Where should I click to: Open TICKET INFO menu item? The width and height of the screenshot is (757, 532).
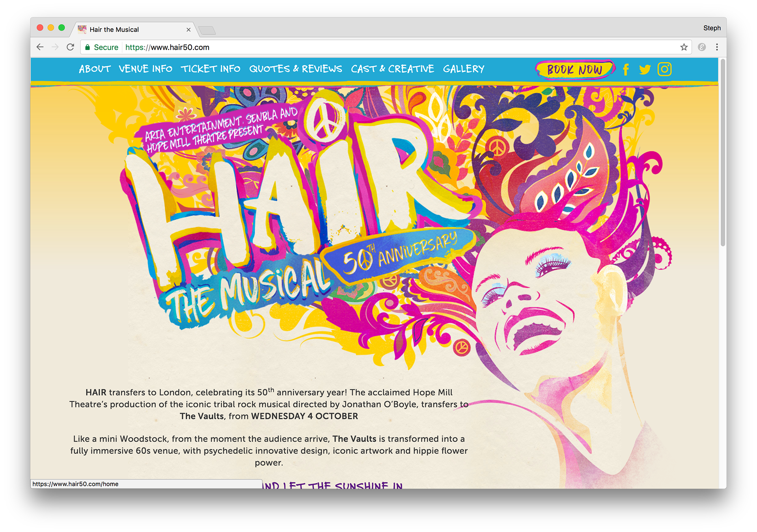pyautogui.click(x=211, y=69)
